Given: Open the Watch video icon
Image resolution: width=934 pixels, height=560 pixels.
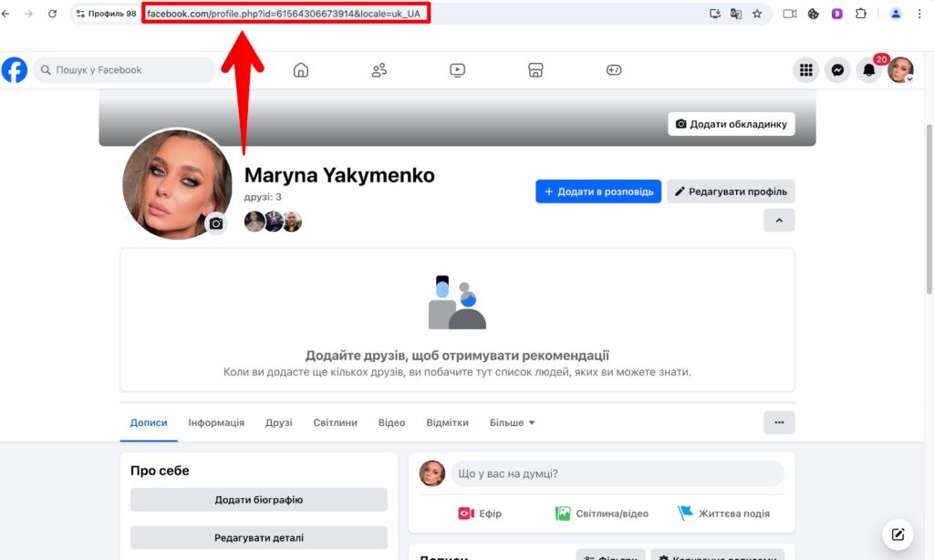Looking at the screenshot, I should pyautogui.click(x=457, y=69).
